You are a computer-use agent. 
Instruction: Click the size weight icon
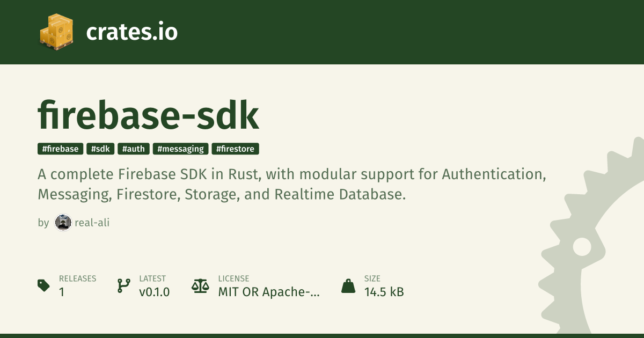348,285
